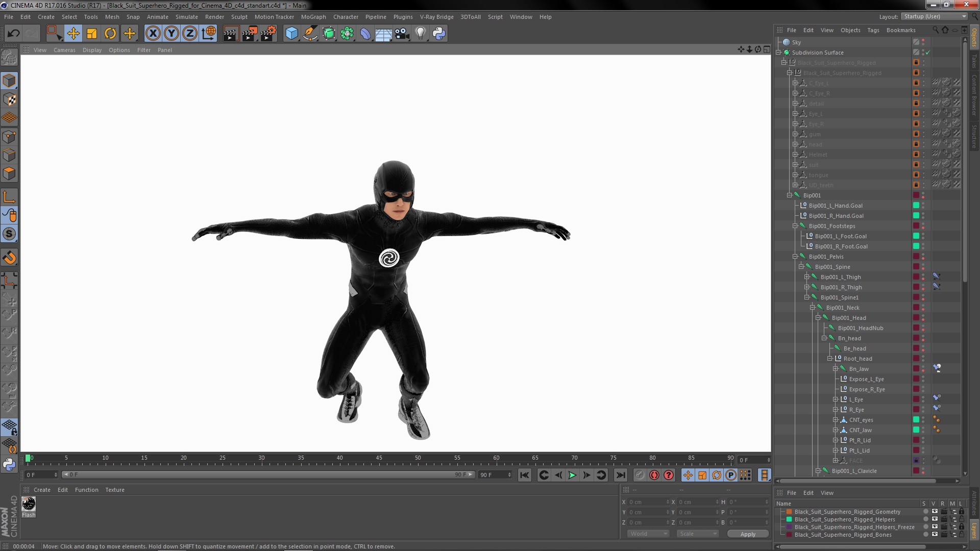The height and width of the screenshot is (551, 980).
Task: Open the Plugins menu
Action: pyautogui.click(x=403, y=17)
